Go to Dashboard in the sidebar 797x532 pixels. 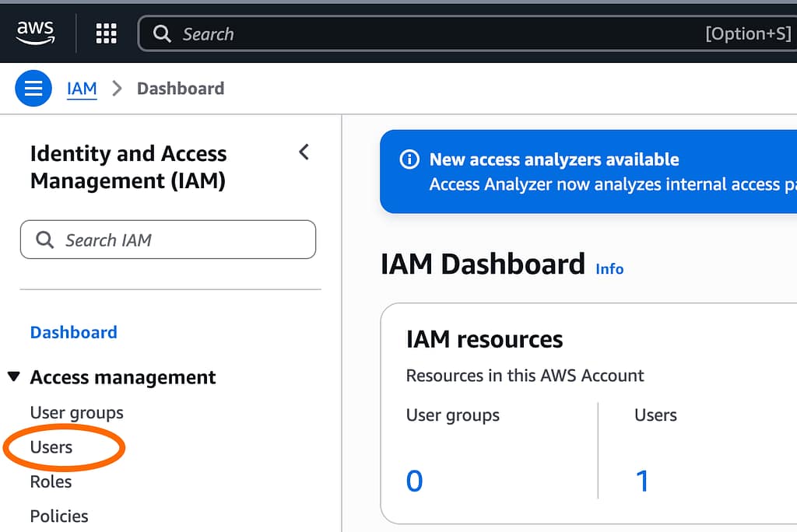(73, 332)
